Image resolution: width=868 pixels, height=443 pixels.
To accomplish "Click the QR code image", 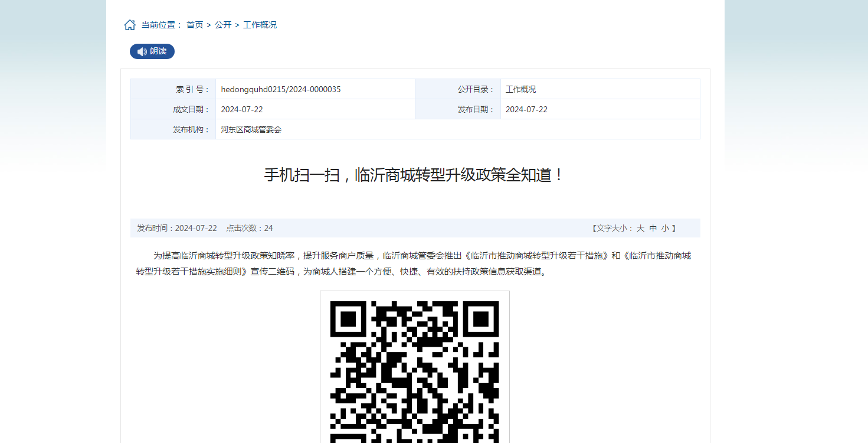I will (415, 367).
